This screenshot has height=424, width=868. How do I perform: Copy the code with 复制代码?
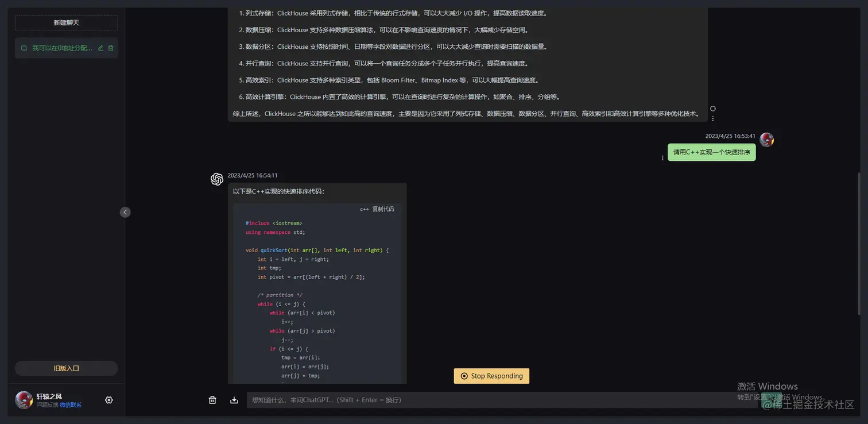383,209
